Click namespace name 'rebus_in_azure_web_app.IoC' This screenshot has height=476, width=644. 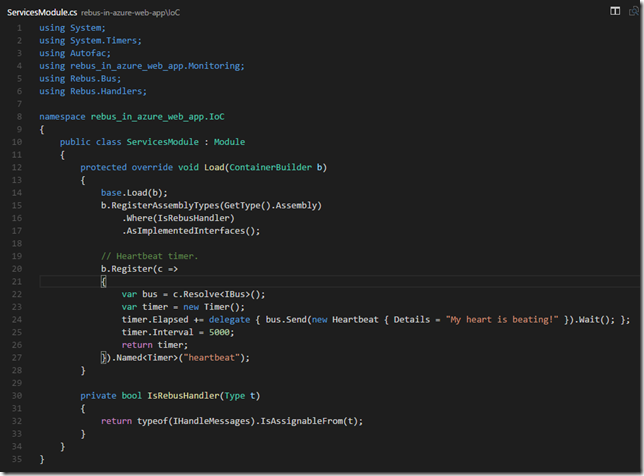click(x=157, y=117)
